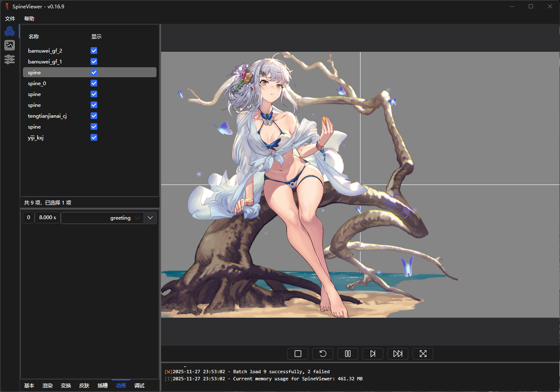
Task: Select spine_0 in the list
Action: tap(90, 83)
